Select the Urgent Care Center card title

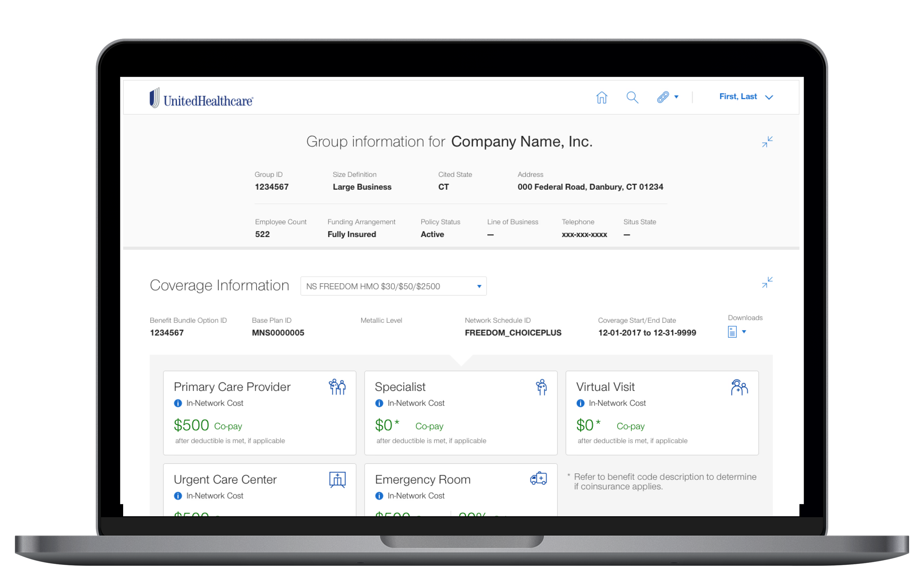point(225,480)
